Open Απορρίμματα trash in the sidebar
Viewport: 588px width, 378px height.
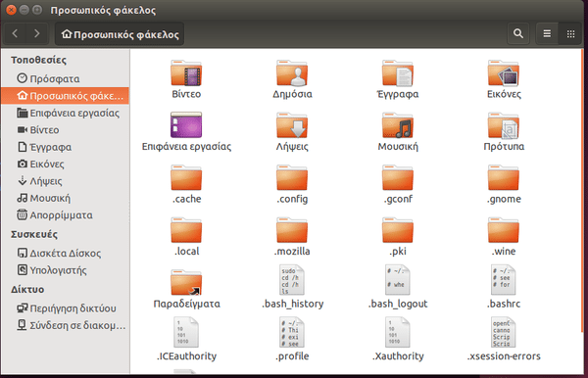coord(65,215)
